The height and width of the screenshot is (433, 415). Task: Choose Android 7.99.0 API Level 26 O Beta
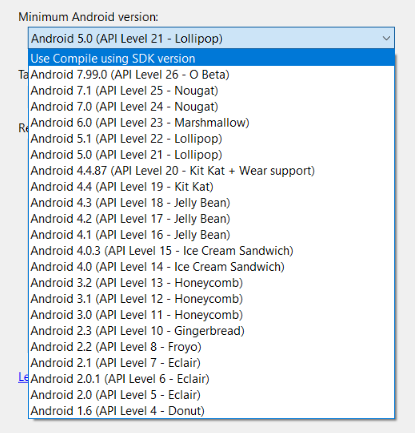click(212, 74)
